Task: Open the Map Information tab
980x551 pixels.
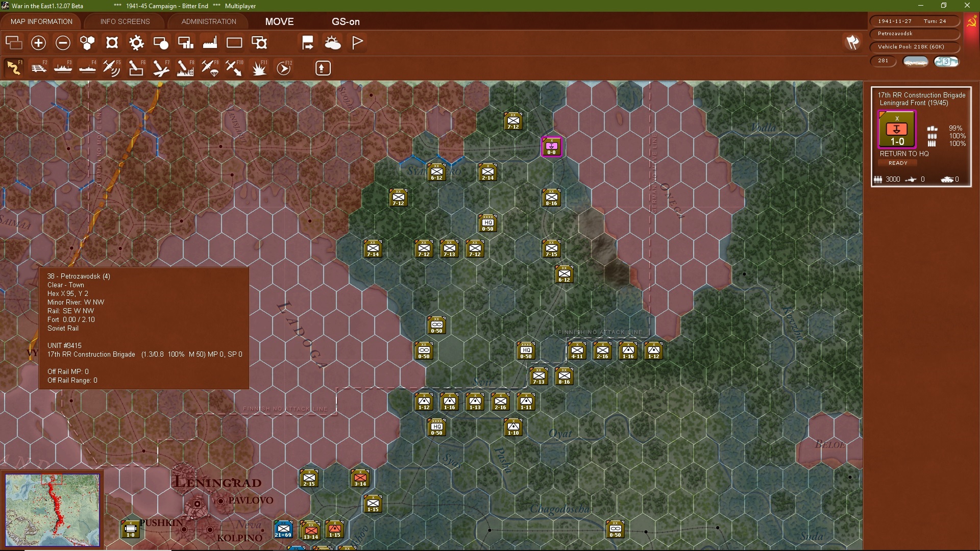Action: (x=41, y=21)
